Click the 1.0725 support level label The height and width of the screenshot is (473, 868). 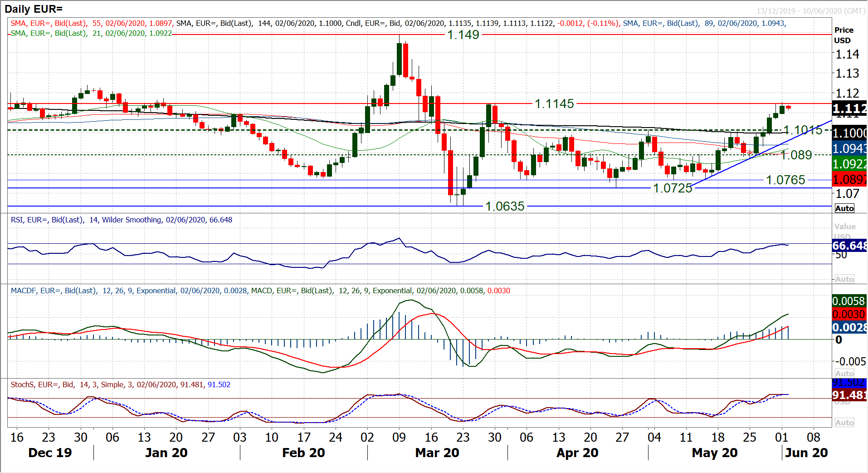673,188
